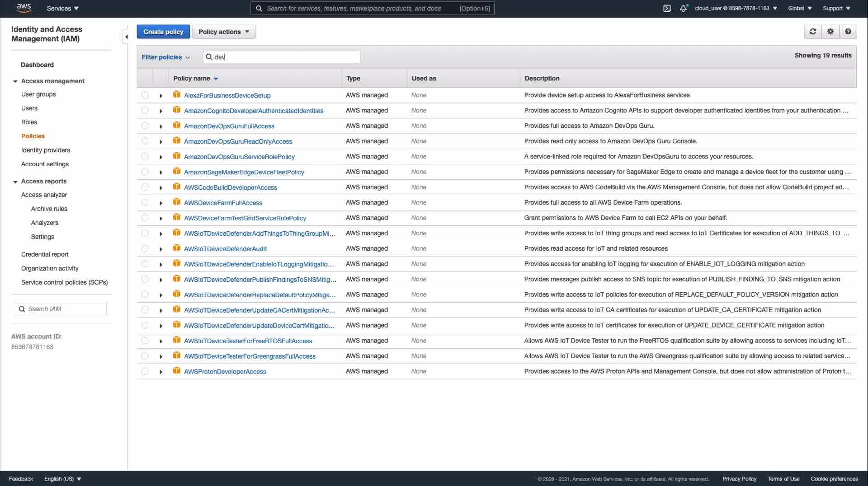Select AWSIoTDeviceDefenderAudit radio button
Viewport: 868px width, 486px height.
coord(145,248)
